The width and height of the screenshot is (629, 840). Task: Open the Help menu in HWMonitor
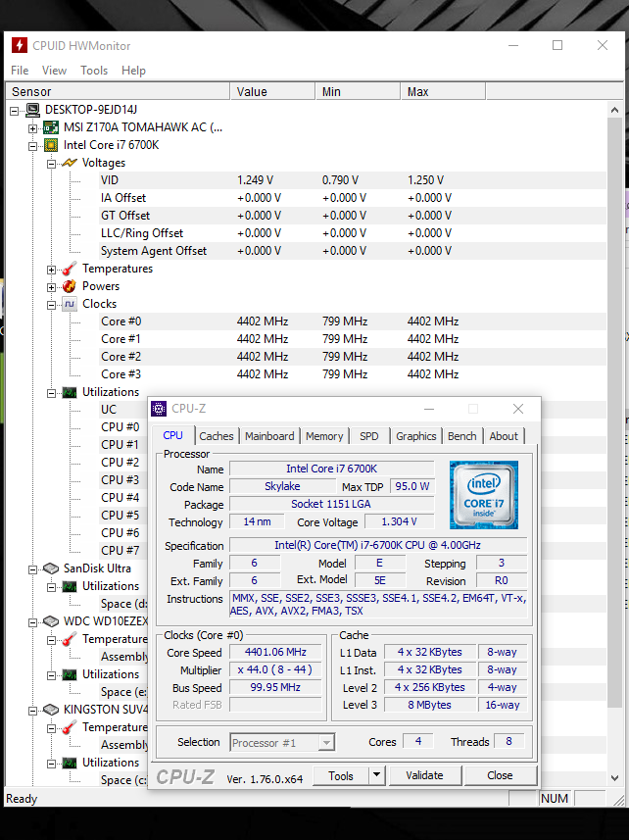(133, 71)
